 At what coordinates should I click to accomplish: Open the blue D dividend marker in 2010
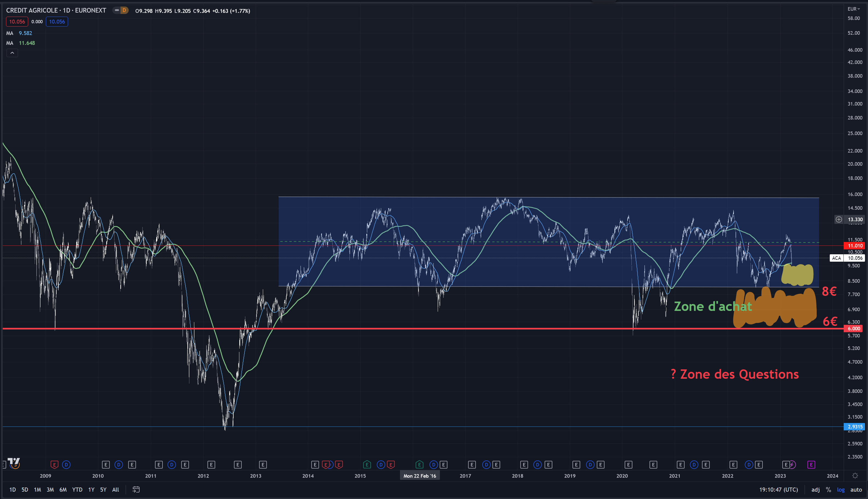[119, 465]
